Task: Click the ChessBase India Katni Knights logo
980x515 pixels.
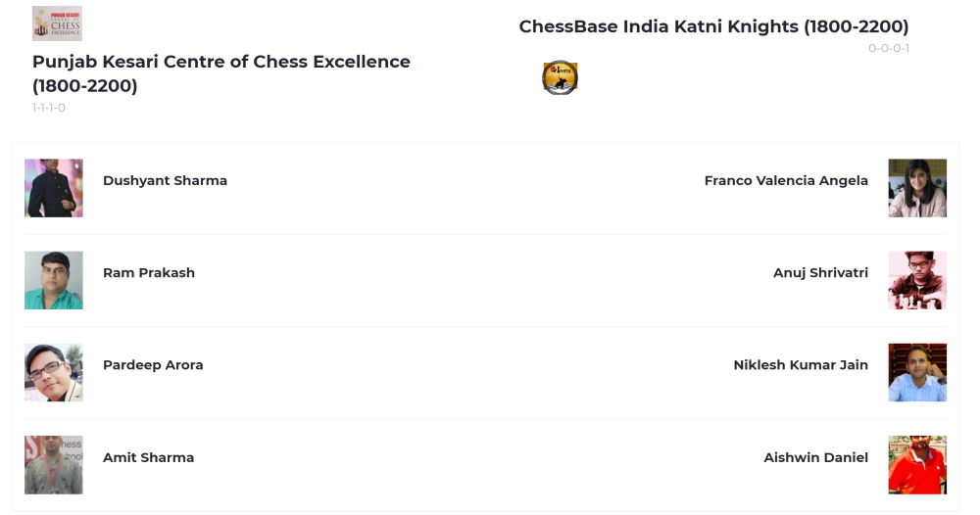Action: pyautogui.click(x=560, y=78)
